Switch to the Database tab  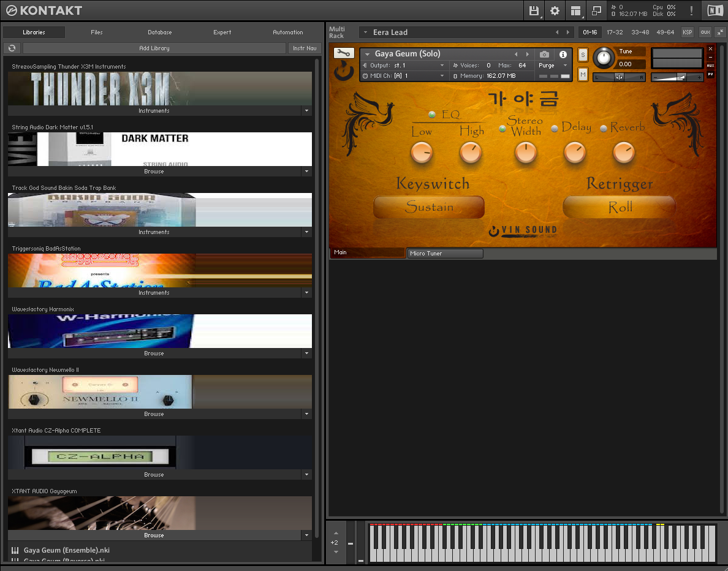160,32
